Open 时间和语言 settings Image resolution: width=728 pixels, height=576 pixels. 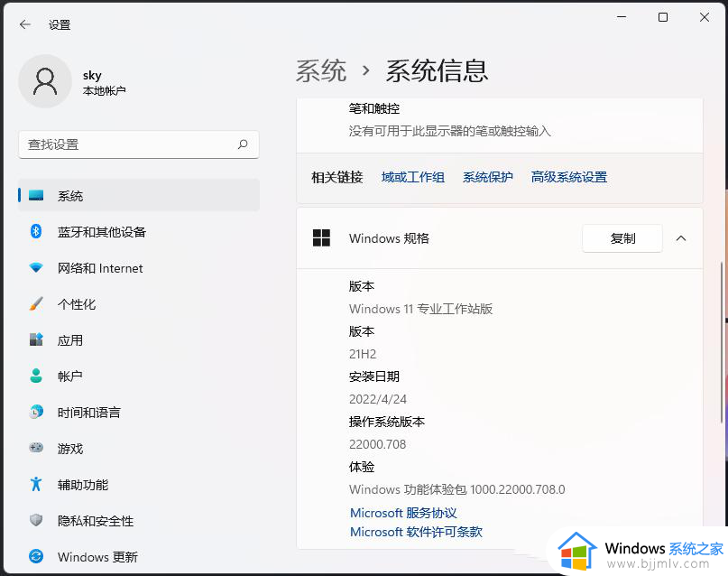139,412
